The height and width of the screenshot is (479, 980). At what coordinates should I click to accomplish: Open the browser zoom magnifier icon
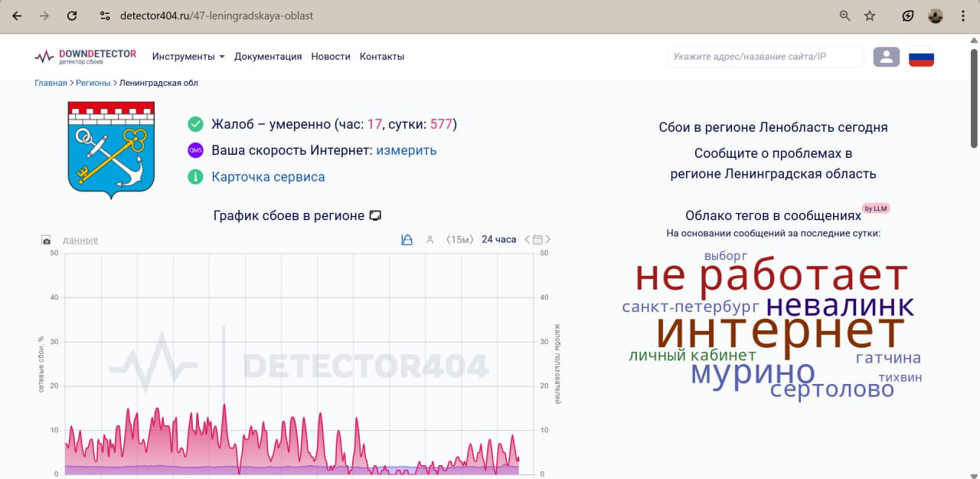tap(845, 16)
